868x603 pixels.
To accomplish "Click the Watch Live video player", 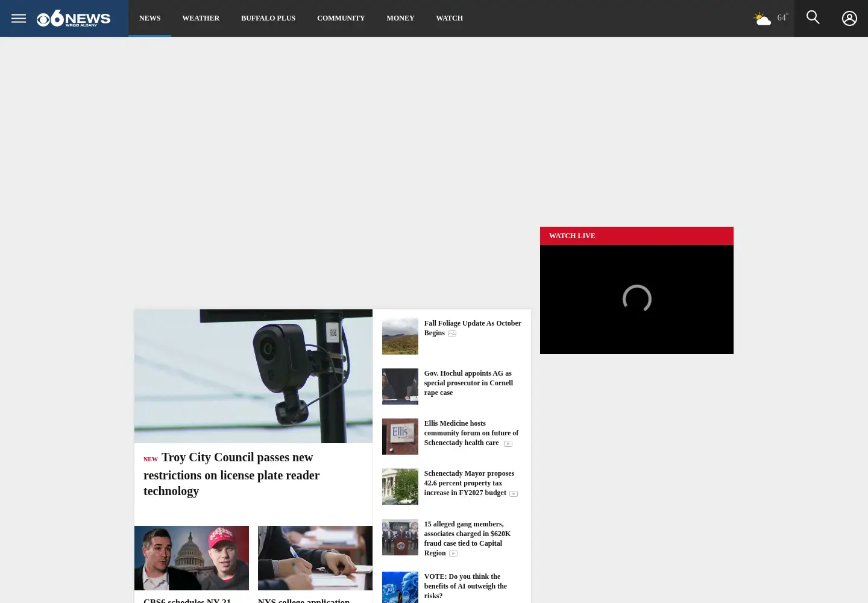I will pyautogui.click(x=637, y=299).
